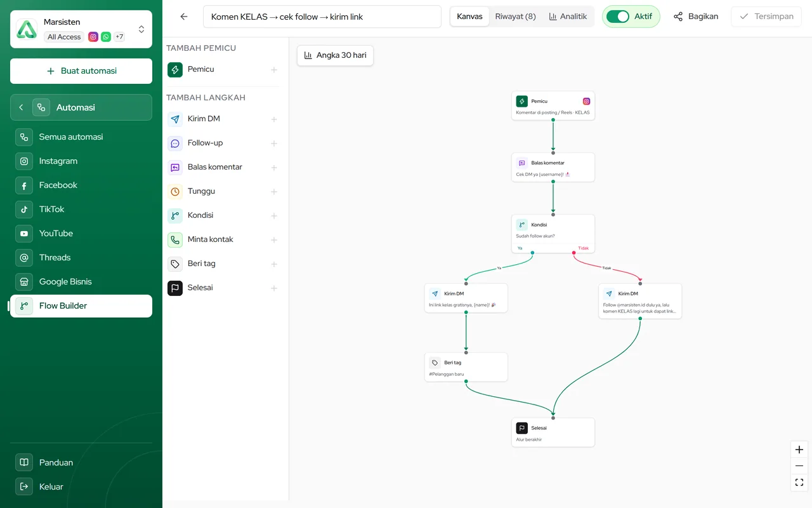812x508 pixels.
Task: Open the Marsisten workspace switcher
Action: (81, 29)
